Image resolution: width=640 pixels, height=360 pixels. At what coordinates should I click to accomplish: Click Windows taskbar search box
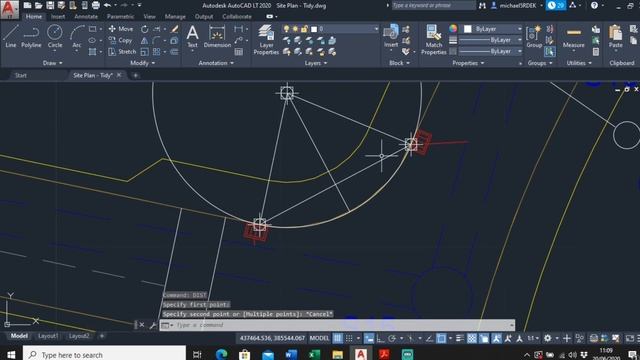[x=104, y=354]
